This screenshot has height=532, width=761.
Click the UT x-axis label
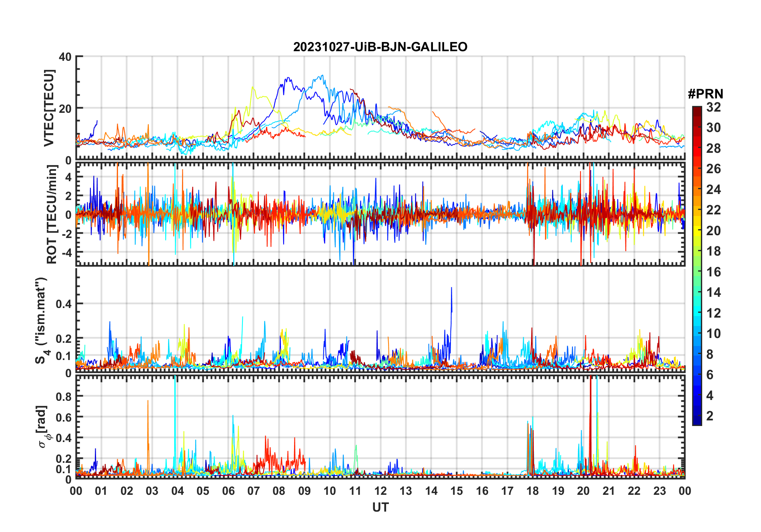[380, 507]
